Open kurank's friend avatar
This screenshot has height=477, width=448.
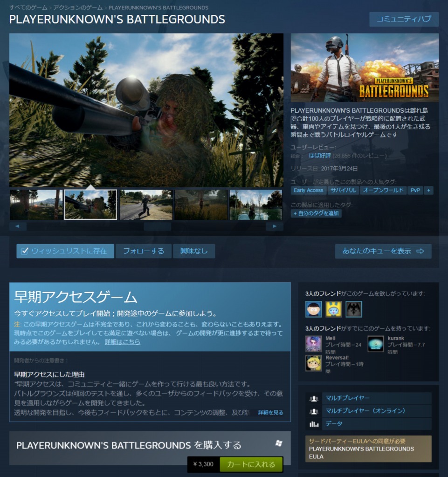tap(376, 344)
